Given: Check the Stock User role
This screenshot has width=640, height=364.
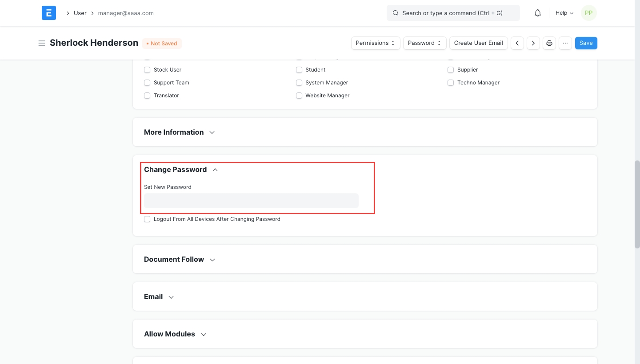Looking at the screenshot, I should click(x=147, y=70).
